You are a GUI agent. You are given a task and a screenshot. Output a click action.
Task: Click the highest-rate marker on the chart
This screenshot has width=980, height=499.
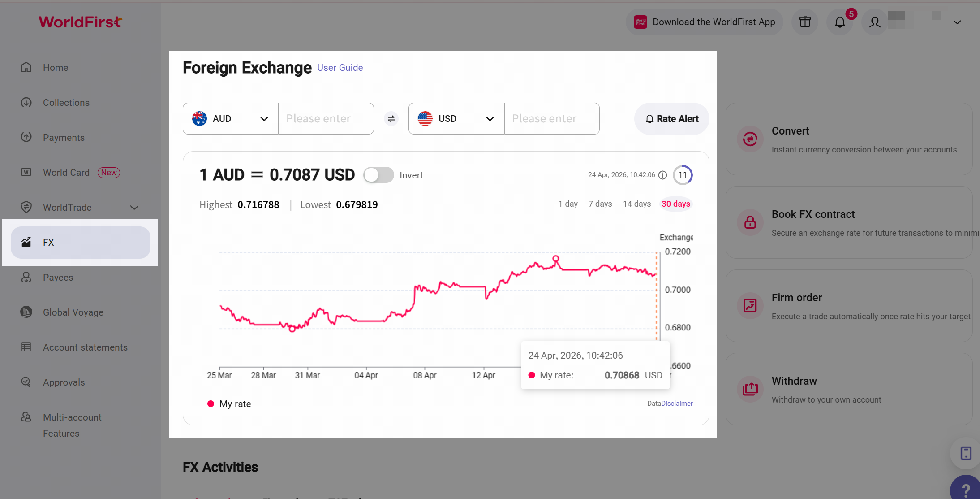(x=556, y=259)
